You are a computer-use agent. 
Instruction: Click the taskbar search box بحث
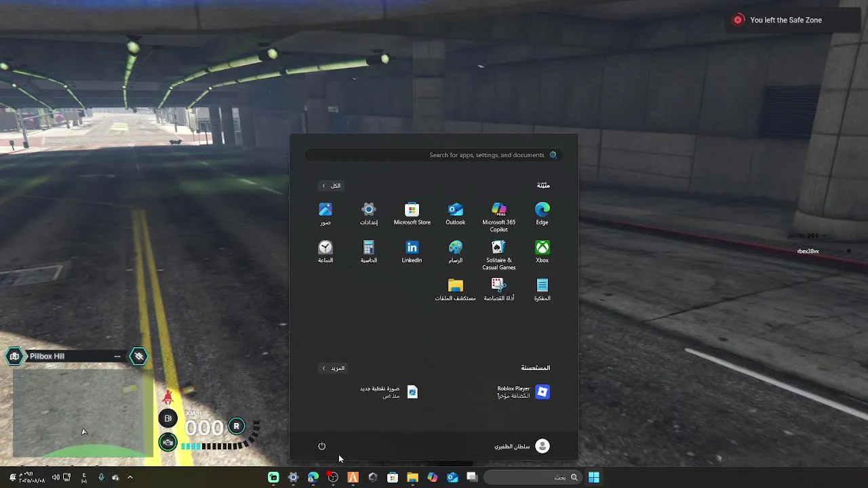532,477
